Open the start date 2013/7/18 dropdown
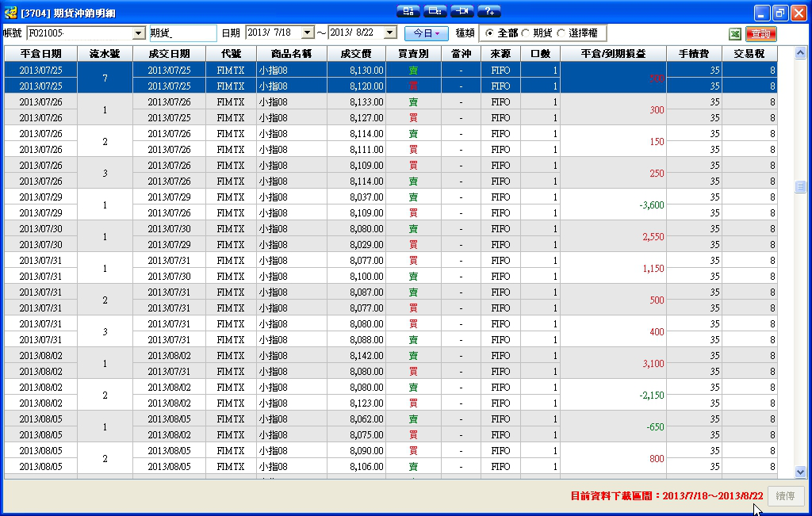The width and height of the screenshot is (812, 516). pyautogui.click(x=308, y=32)
